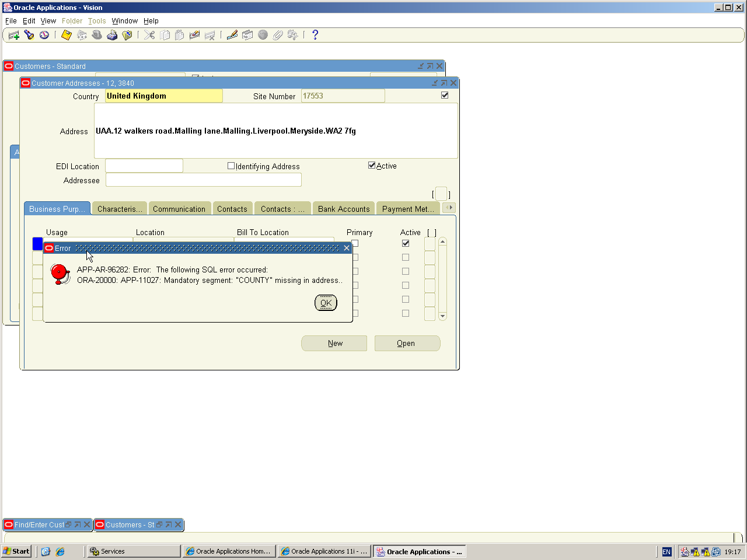Click the Zoom toolbar icon
The image size is (747, 560).
click(247, 35)
